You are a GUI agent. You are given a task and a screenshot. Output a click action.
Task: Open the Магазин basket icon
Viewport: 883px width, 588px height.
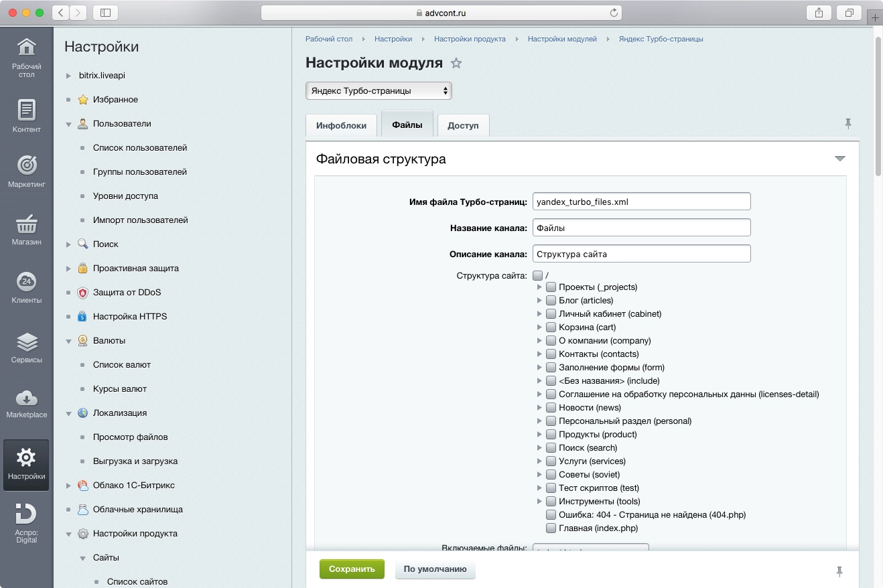click(x=26, y=224)
